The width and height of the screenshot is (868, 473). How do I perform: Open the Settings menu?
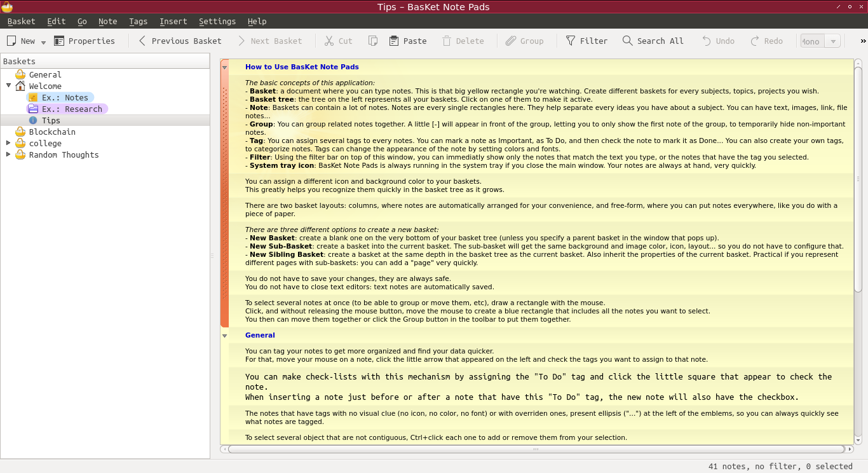click(x=217, y=21)
